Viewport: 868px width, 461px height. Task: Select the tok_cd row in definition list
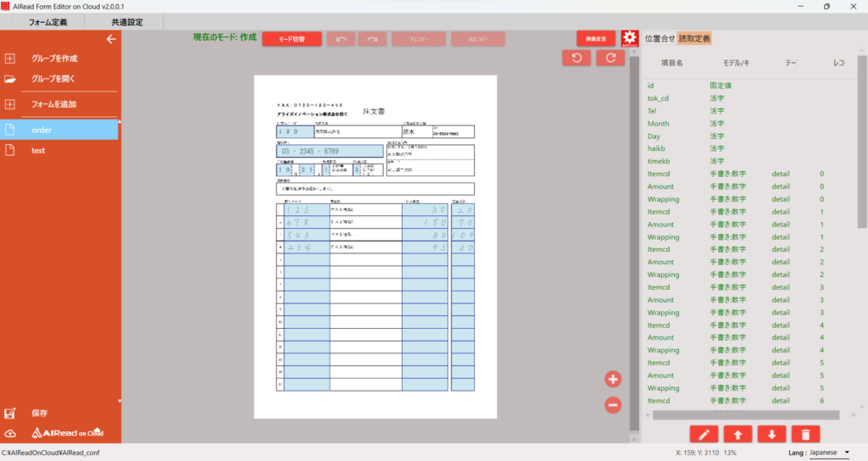[x=658, y=98]
